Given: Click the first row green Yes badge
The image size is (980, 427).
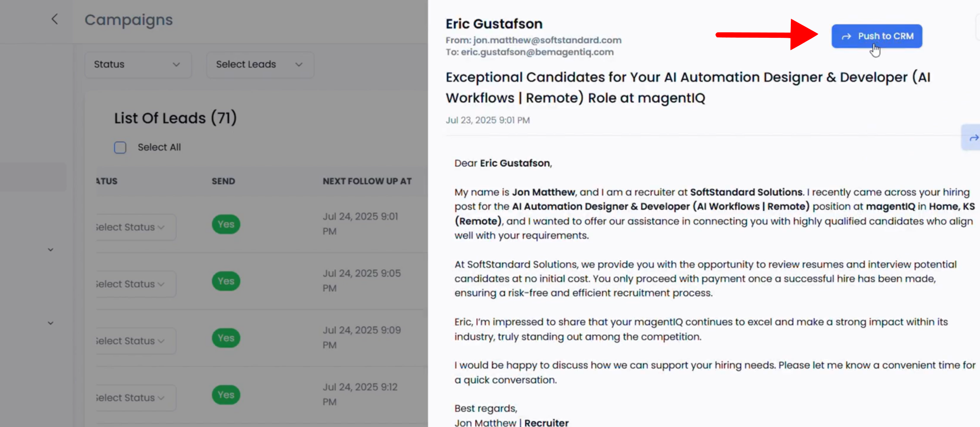Looking at the screenshot, I should point(226,225).
